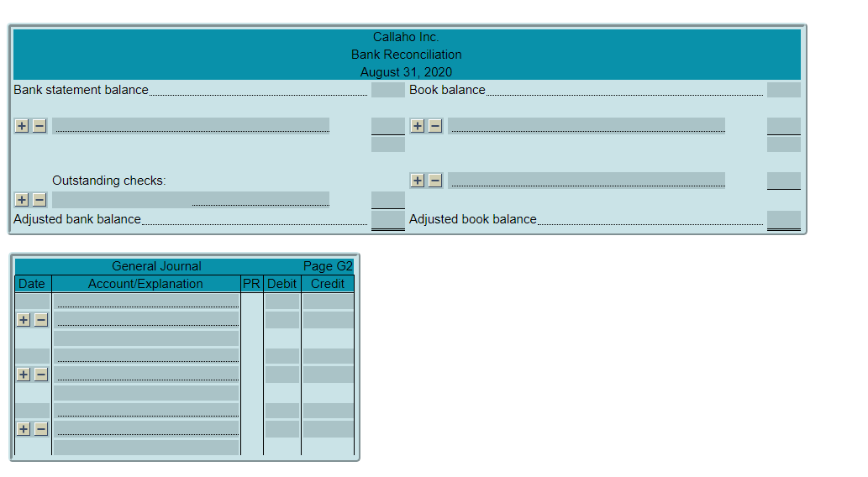Select first journal entry credit account field
868x477 pixels.
pyautogui.click(x=146, y=320)
